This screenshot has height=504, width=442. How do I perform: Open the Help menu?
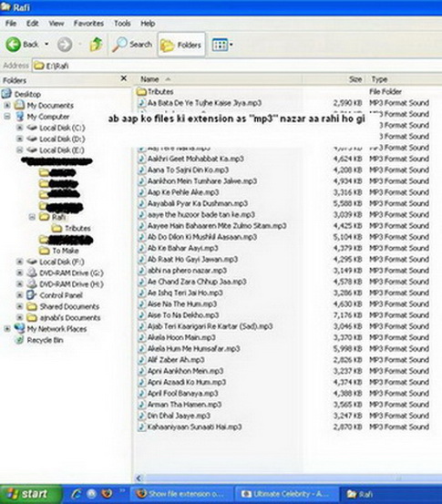[x=148, y=24]
